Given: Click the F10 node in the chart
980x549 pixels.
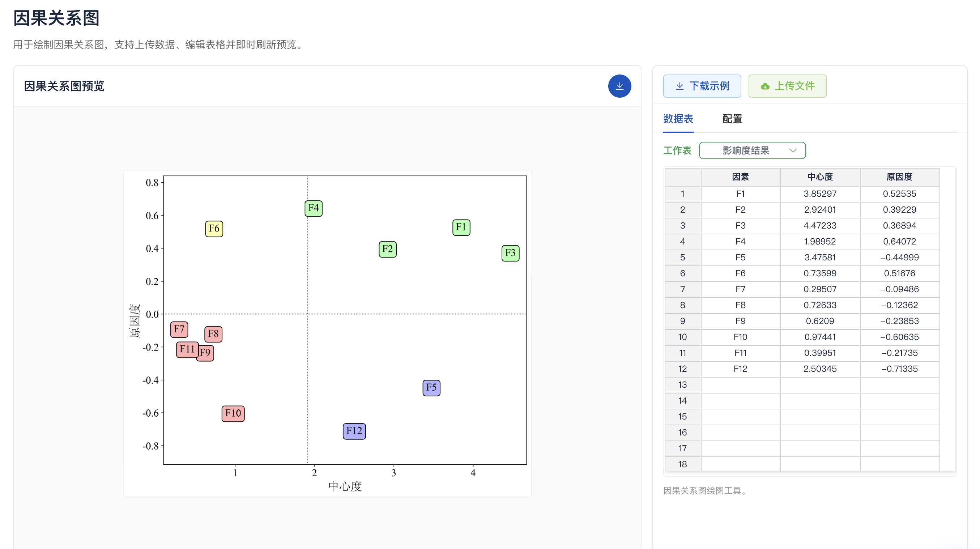Looking at the screenshot, I should pyautogui.click(x=233, y=413).
